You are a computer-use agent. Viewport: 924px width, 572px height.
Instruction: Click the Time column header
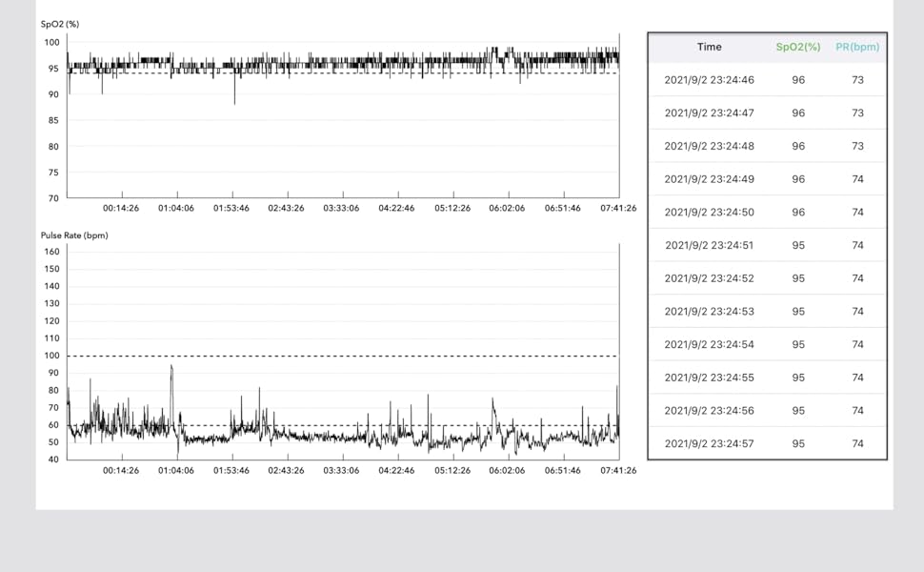pos(709,47)
